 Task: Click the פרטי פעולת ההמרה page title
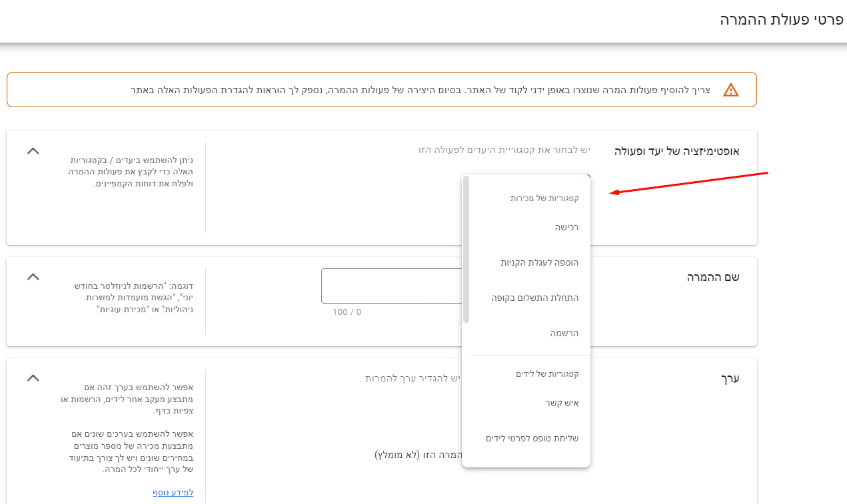coord(782,19)
